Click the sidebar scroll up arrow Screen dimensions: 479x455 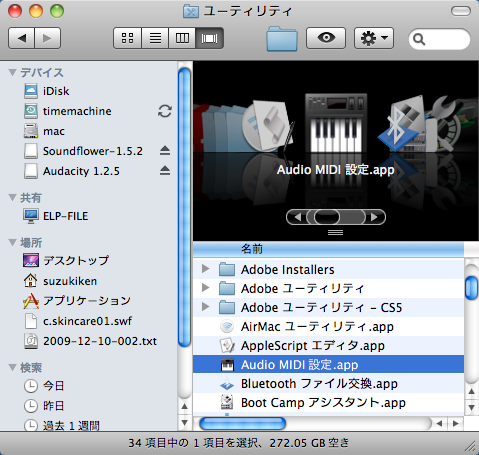(x=184, y=406)
